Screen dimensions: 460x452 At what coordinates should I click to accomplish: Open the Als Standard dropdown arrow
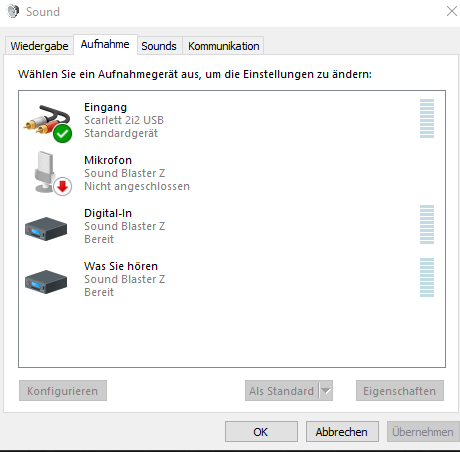(326, 391)
